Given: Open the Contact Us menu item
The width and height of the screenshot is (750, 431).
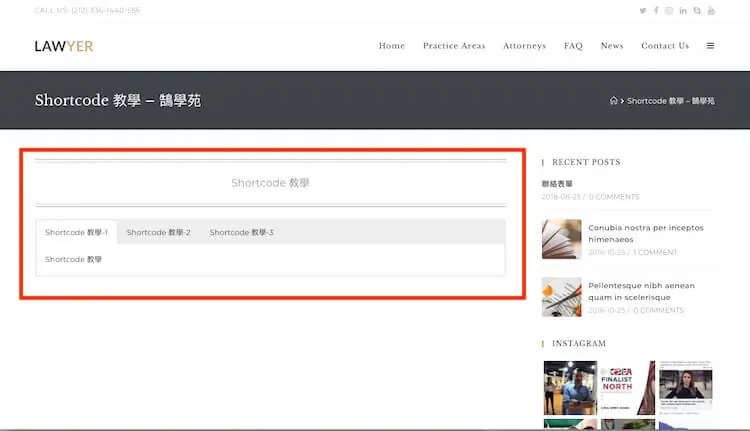Looking at the screenshot, I should [665, 45].
